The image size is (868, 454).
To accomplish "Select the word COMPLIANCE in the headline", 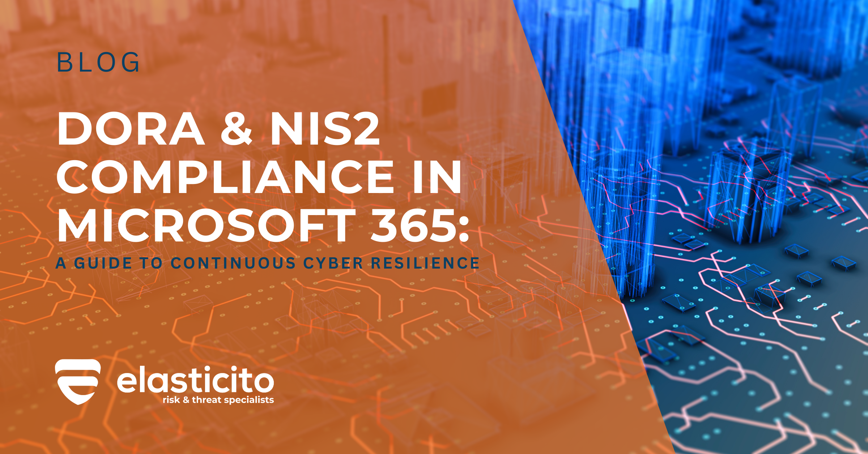I will (x=225, y=177).
